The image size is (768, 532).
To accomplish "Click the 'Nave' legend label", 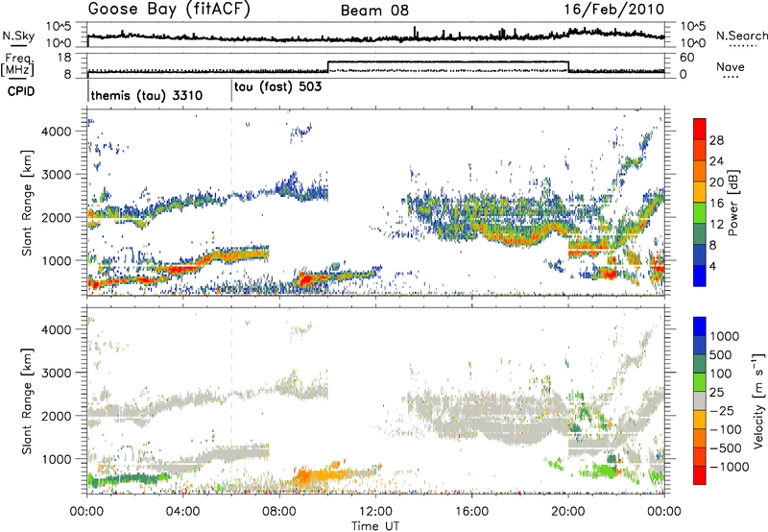I will (x=731, y=66).
